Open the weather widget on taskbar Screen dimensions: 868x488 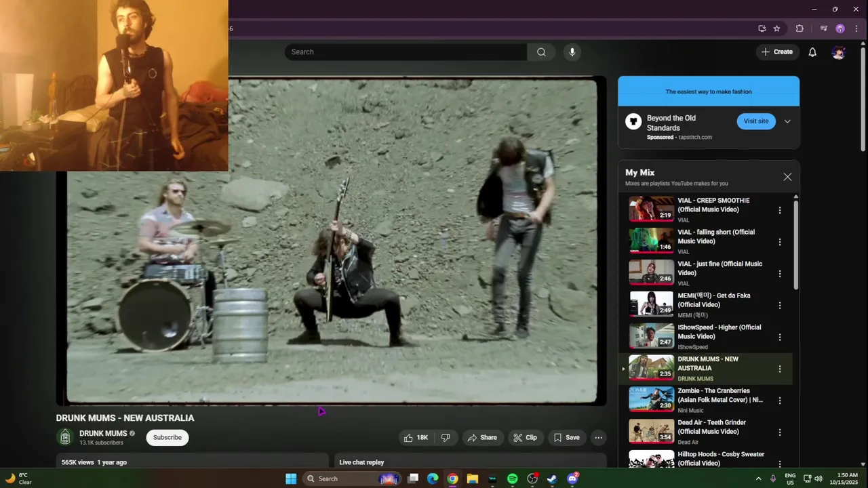[x=18, y=479]
